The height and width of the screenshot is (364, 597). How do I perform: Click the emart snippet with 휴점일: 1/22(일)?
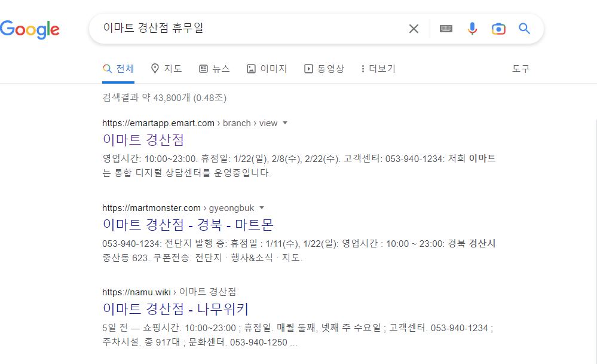[299, 166]
